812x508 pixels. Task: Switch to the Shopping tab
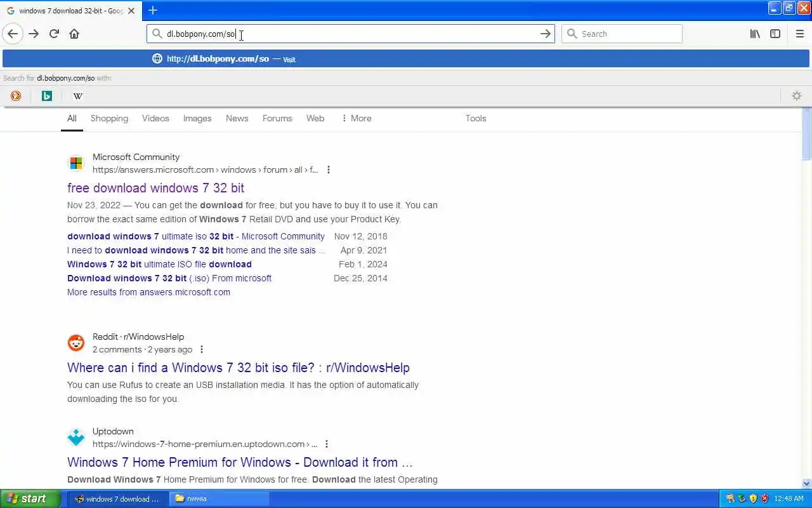point(109,118)
